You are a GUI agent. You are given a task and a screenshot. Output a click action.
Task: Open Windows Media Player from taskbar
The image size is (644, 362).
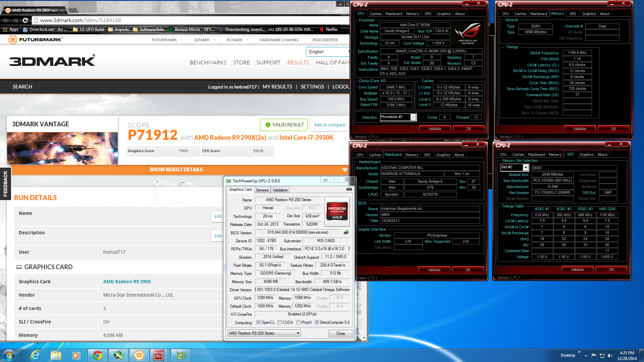coord(76,355)
